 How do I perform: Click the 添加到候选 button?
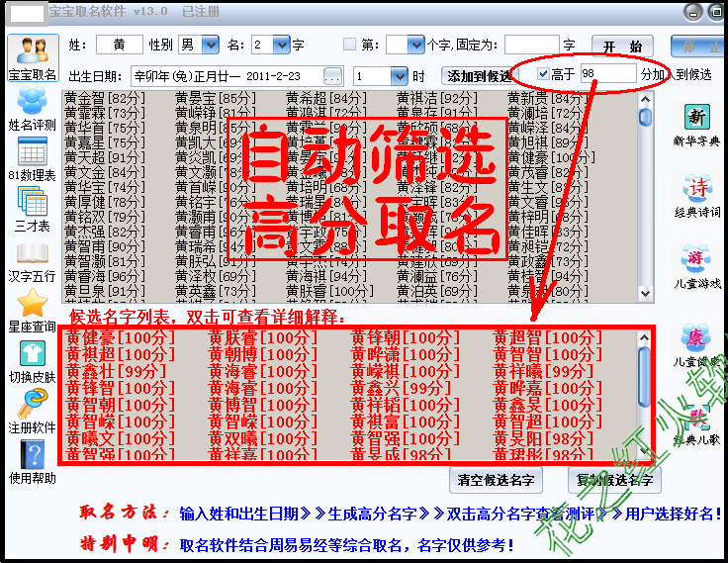point(479,76)
